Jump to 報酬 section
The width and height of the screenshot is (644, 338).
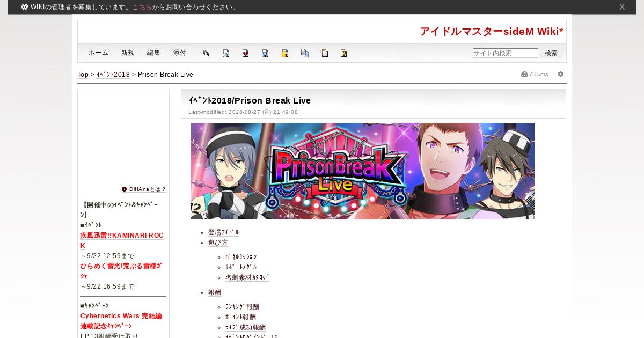(215, 292)
